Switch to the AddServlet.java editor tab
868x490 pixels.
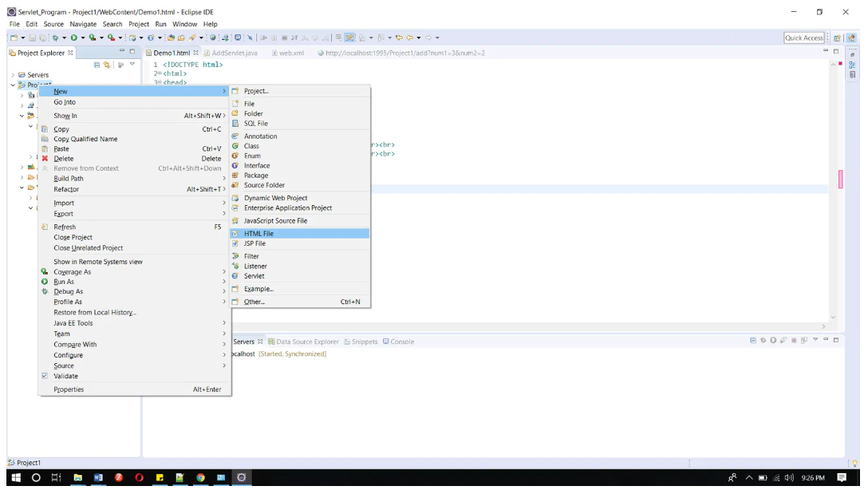pyautogui.click(x=235, y=53)
